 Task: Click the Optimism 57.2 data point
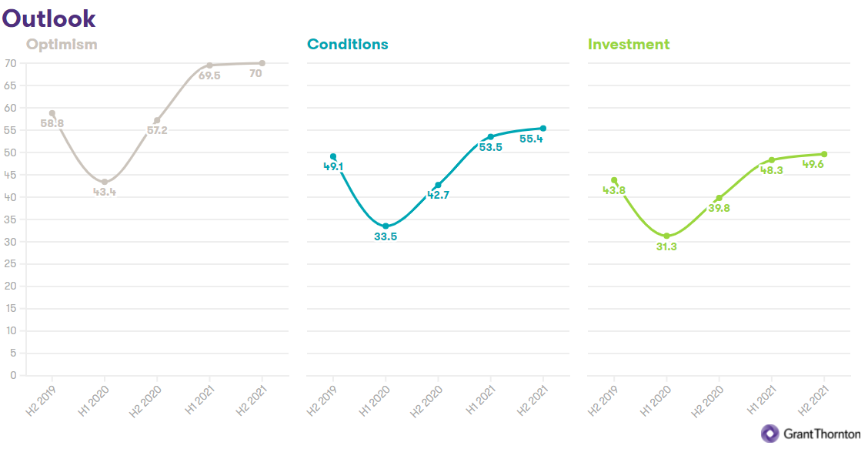[157, 120]
